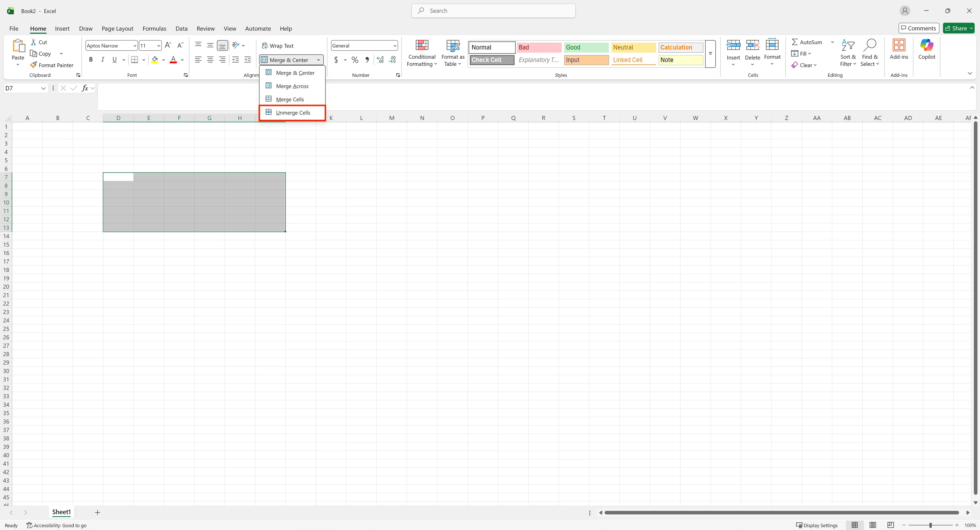This screenshot has height=530, width=980.
Task: Toggle italic formatting
Action: coord(102,59)
